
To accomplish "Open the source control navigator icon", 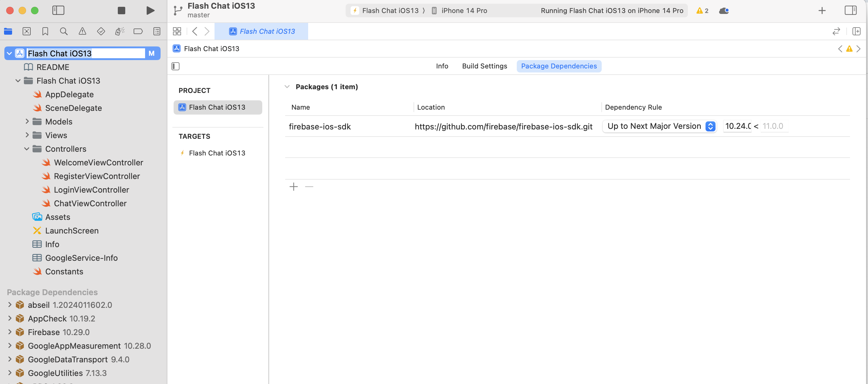I will click(x=27, y=31).
